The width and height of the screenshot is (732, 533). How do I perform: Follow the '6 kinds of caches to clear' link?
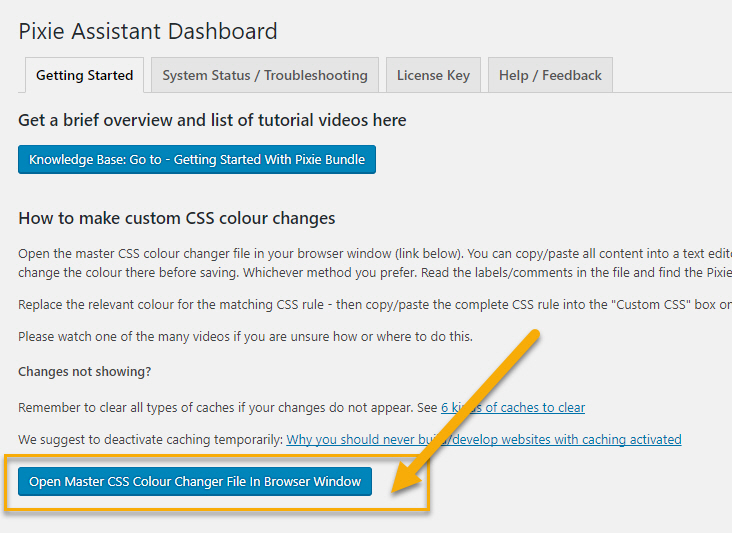513,407
